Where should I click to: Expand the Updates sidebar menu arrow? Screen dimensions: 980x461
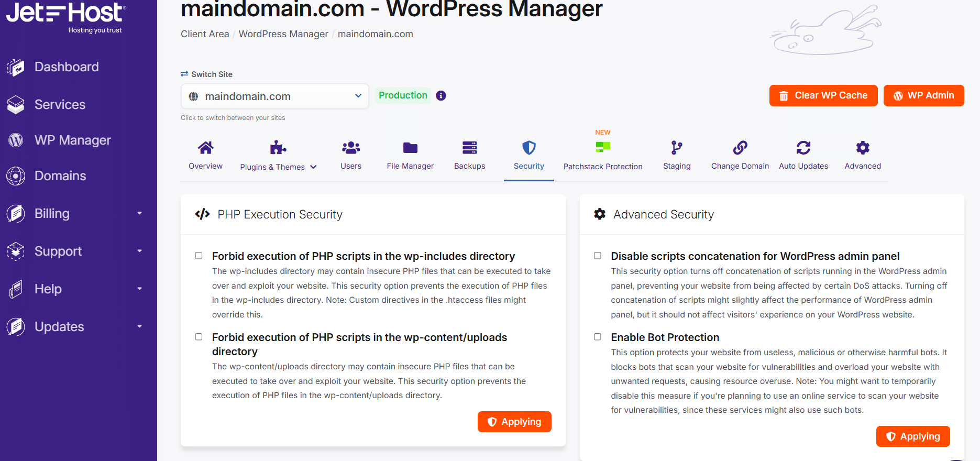coord(139,326)
